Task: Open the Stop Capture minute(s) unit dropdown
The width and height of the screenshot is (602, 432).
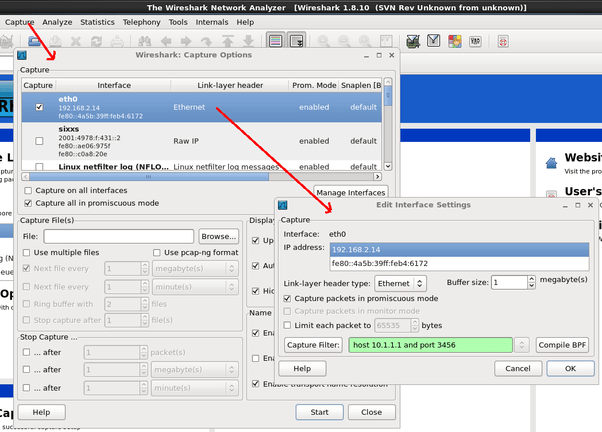Action: 195,388
